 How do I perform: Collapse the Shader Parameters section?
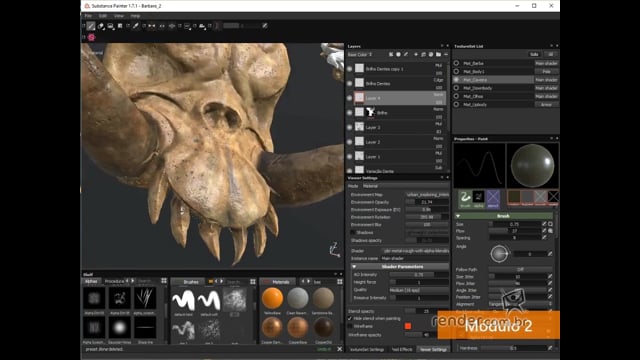(354, 267)
